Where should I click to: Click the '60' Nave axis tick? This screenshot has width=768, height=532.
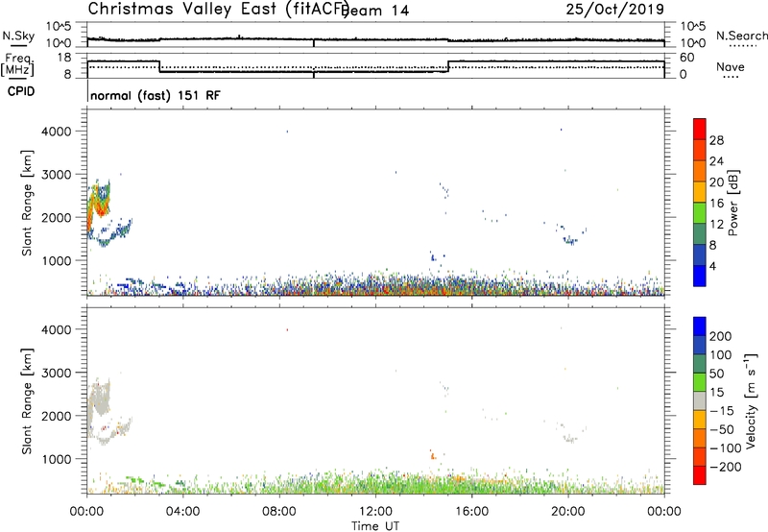click(x=687, y=58)
